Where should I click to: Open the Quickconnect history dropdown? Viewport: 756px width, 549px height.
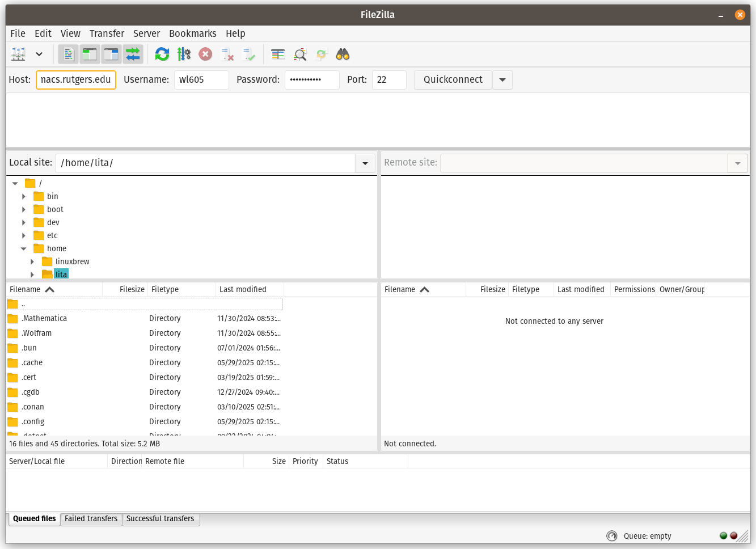(x=502, y=80)
